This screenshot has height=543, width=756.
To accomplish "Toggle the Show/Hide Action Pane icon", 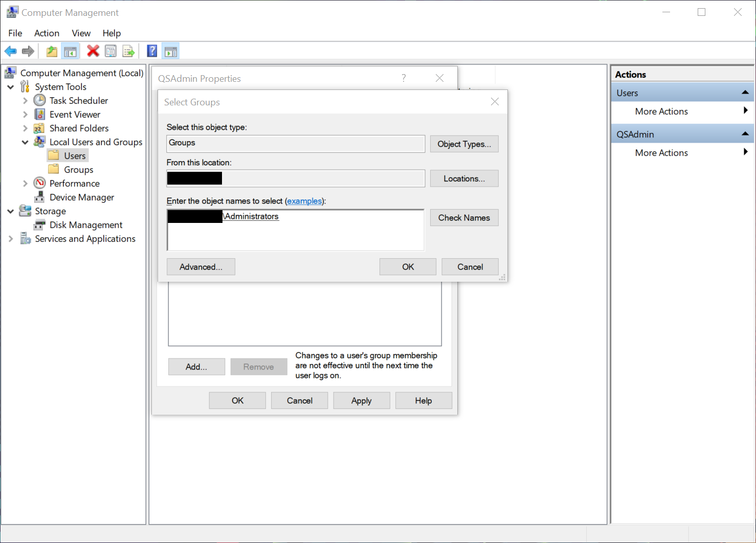I will pos(170,51).
